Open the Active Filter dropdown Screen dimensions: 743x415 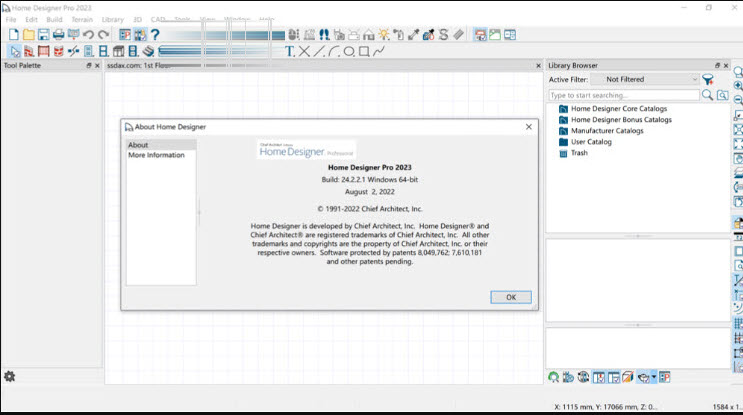tap(644, 79)
